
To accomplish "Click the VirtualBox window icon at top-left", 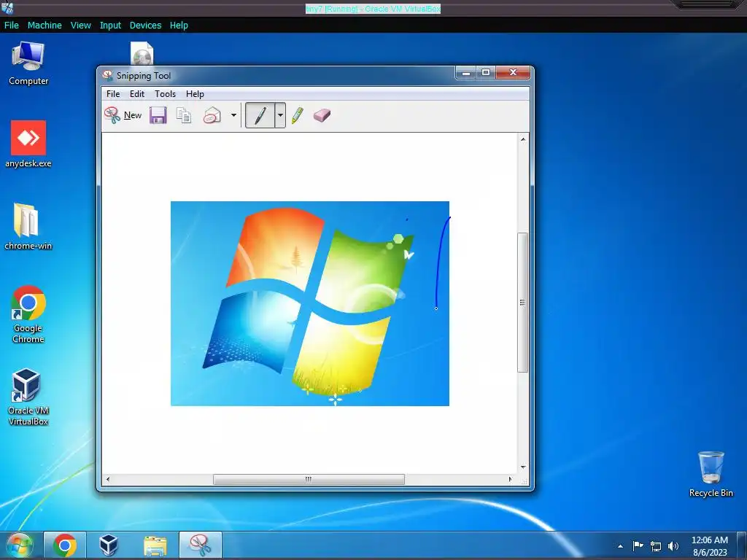I will (x=7, y=7).
